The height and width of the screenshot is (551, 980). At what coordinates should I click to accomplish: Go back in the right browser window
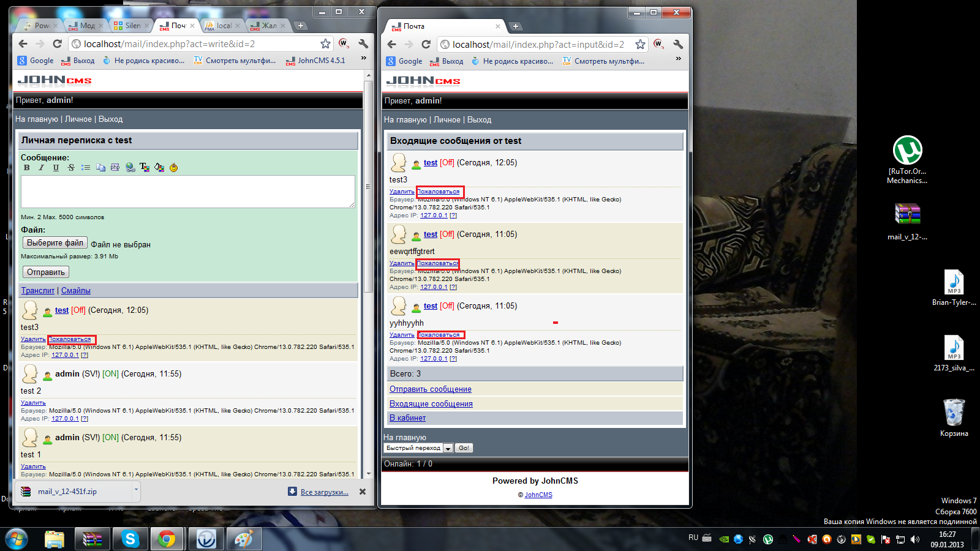[392, 44]
